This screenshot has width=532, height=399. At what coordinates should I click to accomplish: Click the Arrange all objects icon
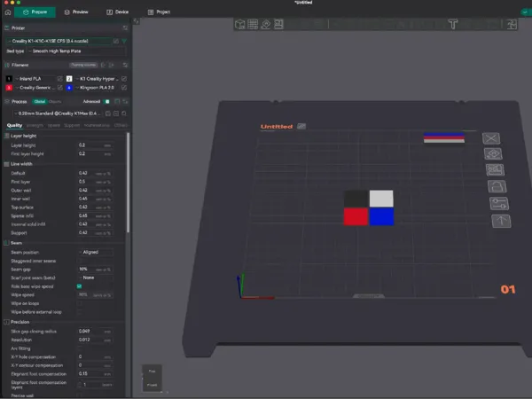pos(278,24)
